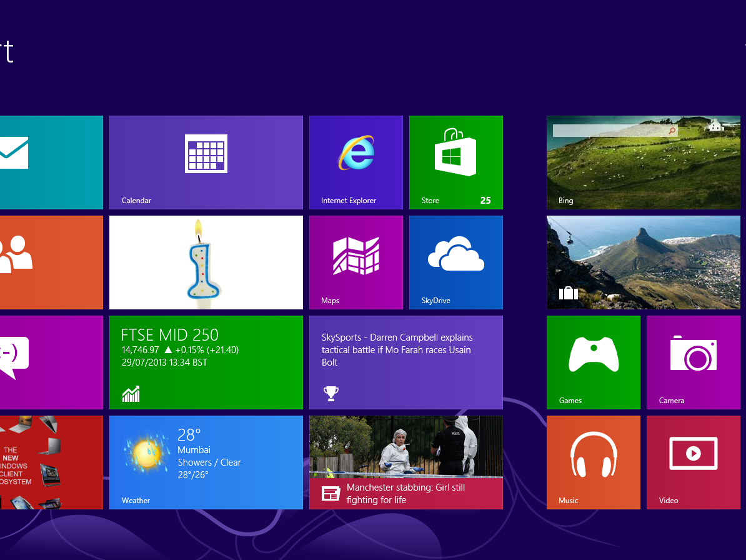Open the Games controller tile
The image size is (746, 560).
[594, 362]
